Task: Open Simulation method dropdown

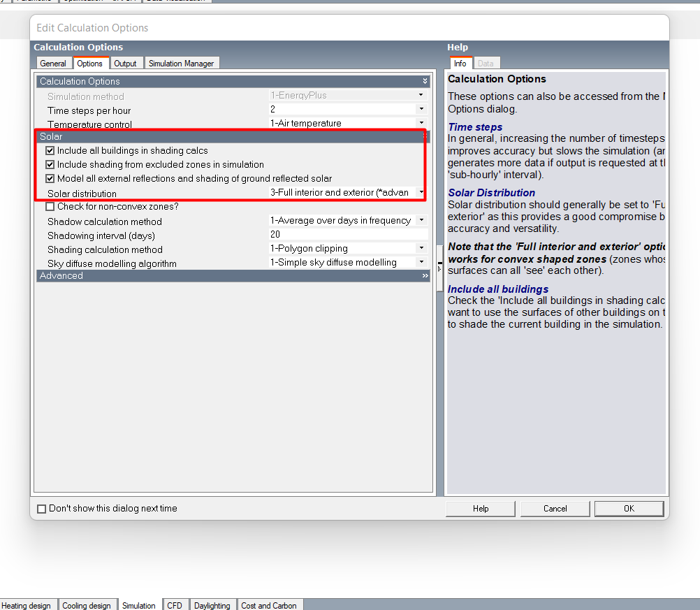Action: coord(421,95)
